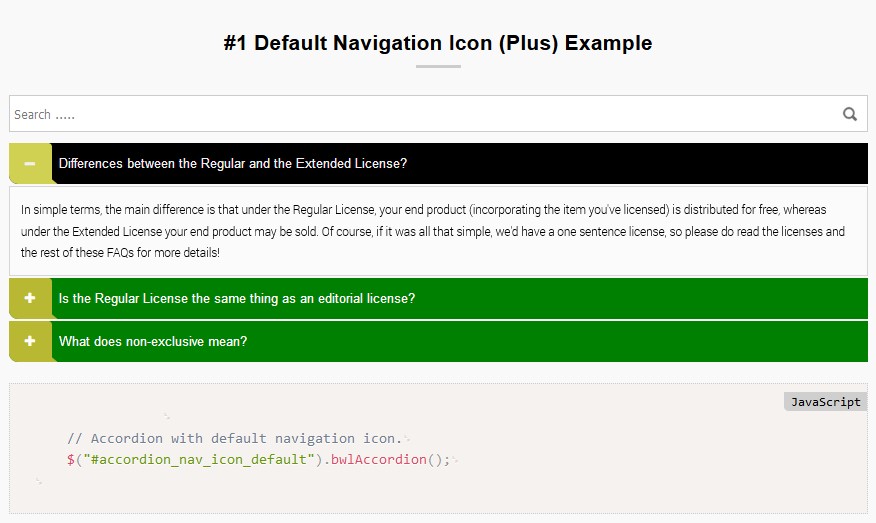Collapse the 'Differences between the Regular and the Extended License?' header
The width and height of the screenshot is (876, 523).
click(x=233, y=164)
